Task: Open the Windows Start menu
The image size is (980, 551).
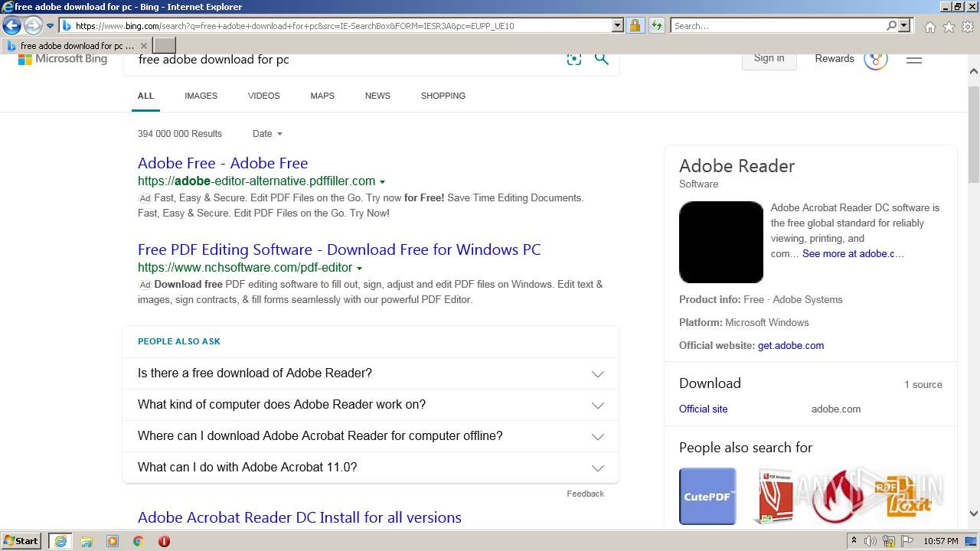Action: pos(21,541)
